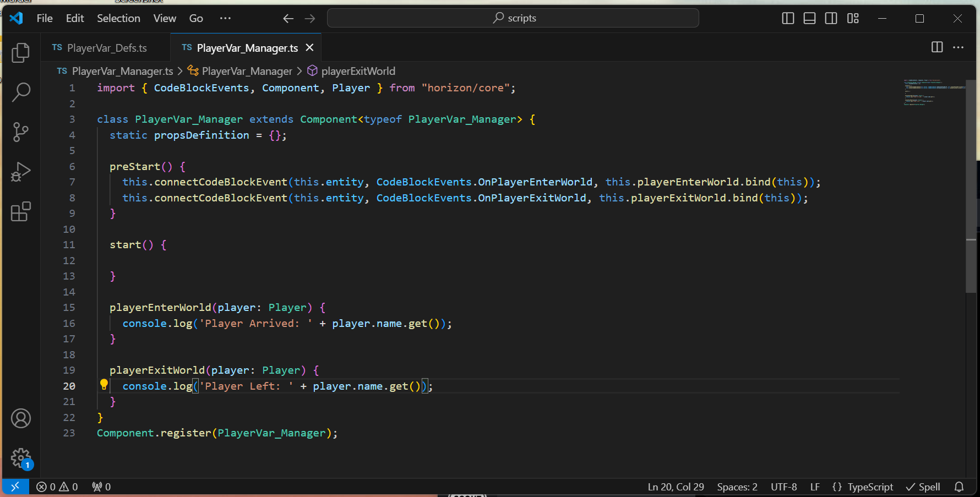Click preStart method name
The width and height of the screenshot is (980, 497).
135,166
